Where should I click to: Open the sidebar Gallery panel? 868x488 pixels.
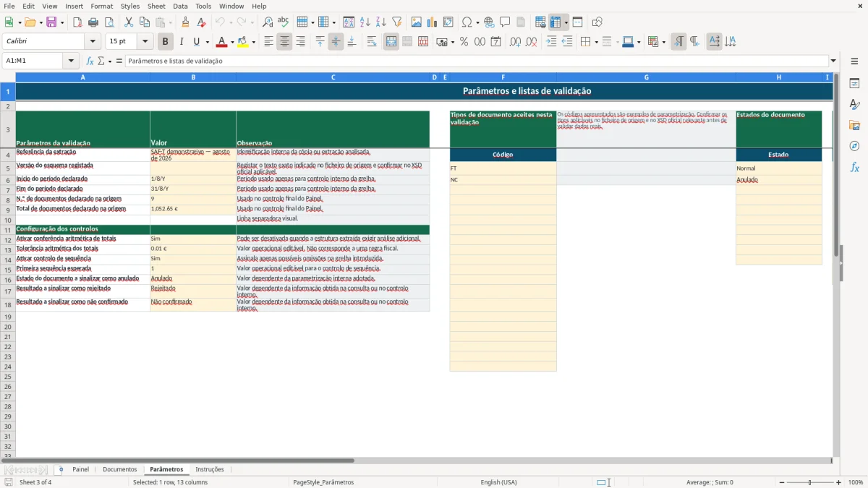point(854,125)
